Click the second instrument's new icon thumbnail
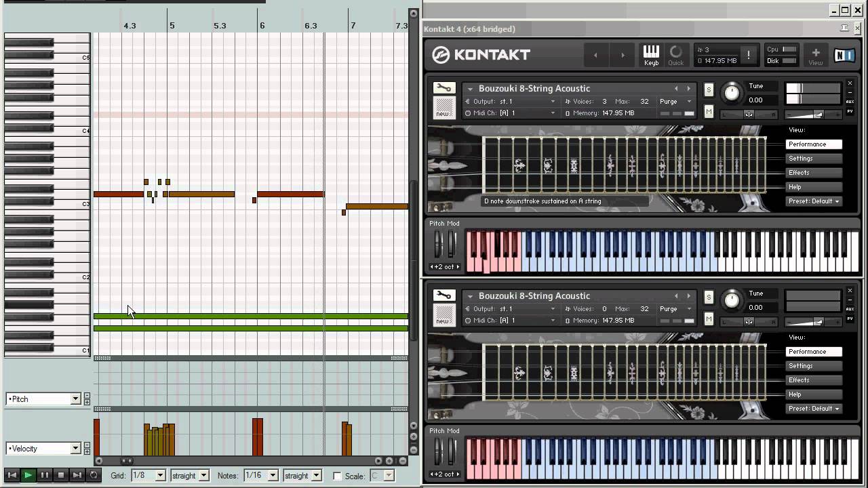The image size is (868, 488). click(x=443, y=315)
